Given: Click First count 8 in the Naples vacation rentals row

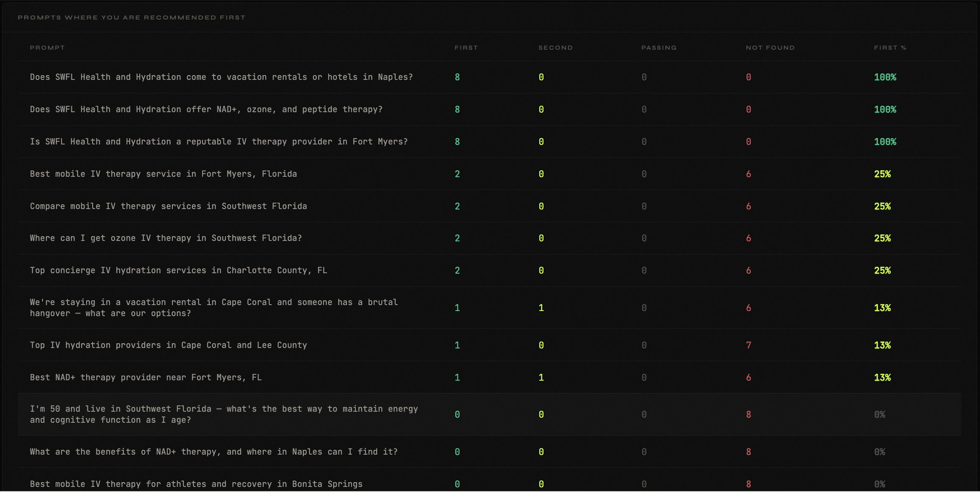Looking at the screenshot, I should coord(457,77).
